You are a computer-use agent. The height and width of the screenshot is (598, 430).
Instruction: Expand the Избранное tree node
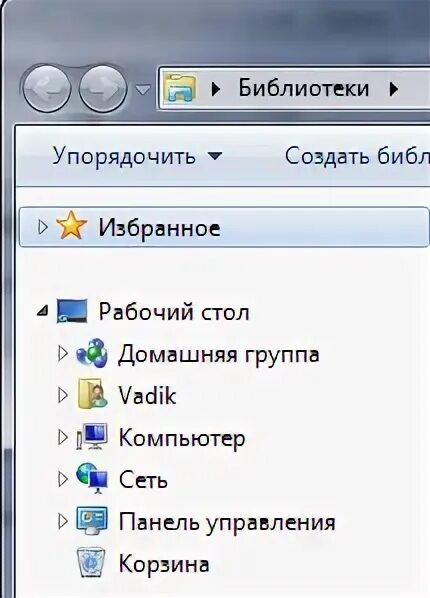coord(43,227)
